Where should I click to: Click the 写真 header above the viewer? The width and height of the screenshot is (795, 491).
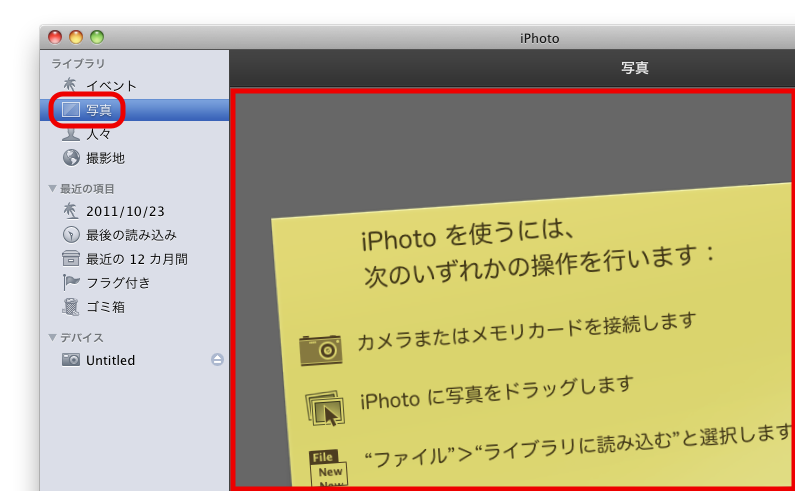tap(634, 69)
